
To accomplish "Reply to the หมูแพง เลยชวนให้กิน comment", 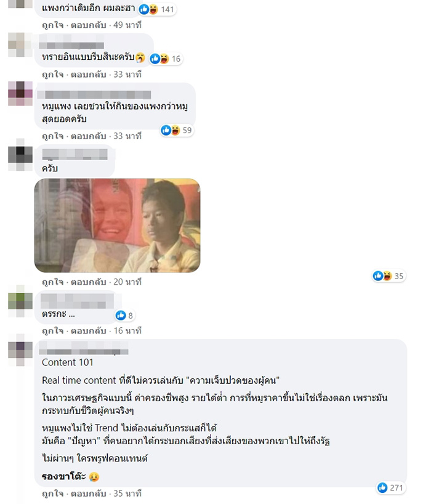I will pos(88,136).
